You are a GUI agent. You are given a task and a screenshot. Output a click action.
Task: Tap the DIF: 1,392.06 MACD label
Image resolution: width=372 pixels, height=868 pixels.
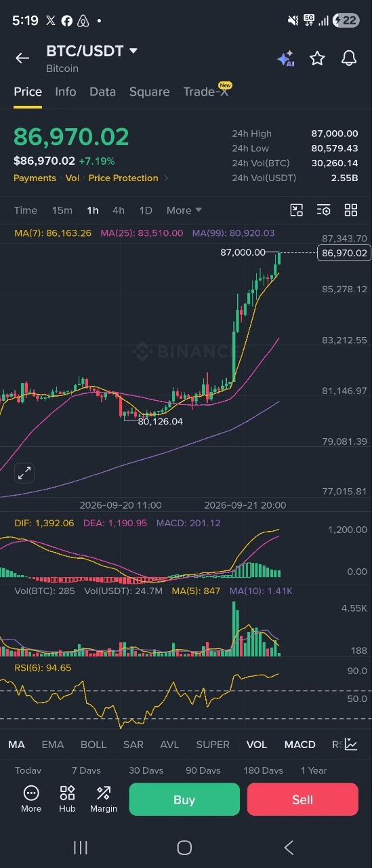[x=44, y=524]
